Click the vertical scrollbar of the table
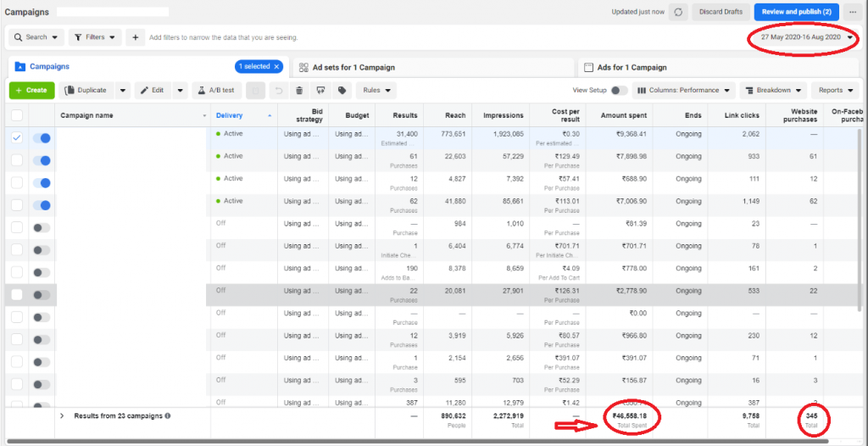This screenshot has width=868, height=446. (x=860, y=221)
